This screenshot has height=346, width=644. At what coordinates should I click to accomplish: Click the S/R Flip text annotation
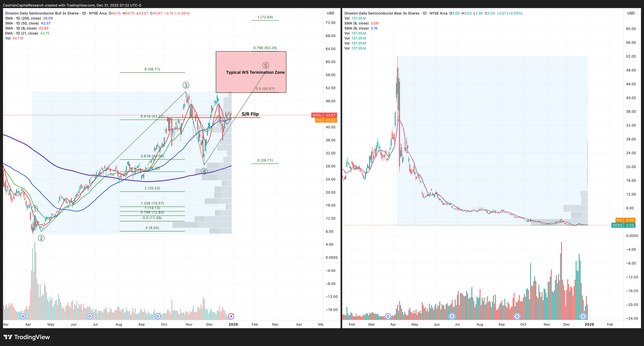pos(250,114)
